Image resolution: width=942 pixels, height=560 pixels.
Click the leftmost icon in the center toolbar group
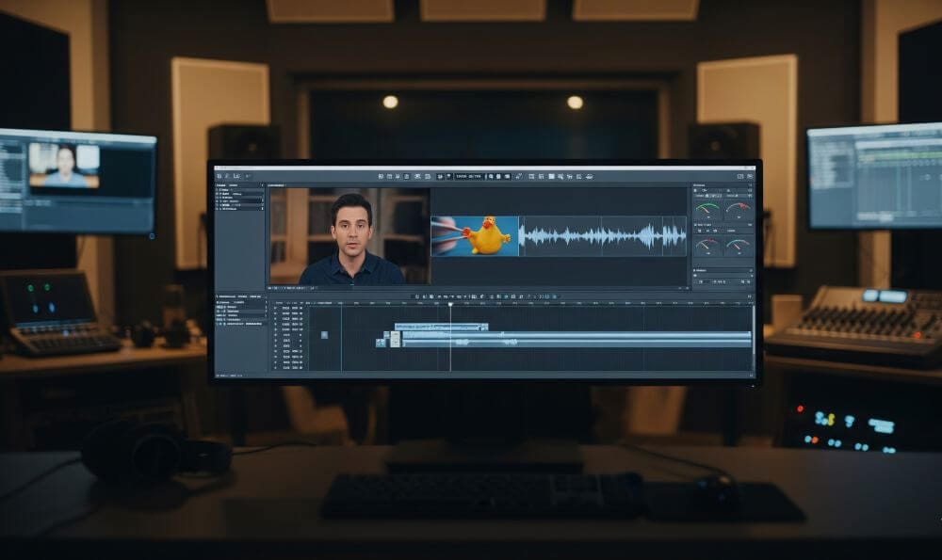tap(381, 176)
